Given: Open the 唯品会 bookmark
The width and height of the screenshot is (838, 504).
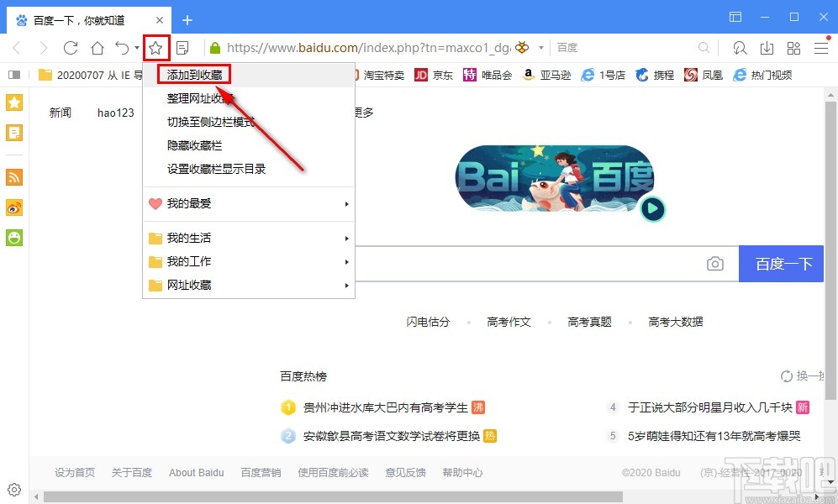Looking at the screenshot, I should pyautogui.click(x=488, y=76).
